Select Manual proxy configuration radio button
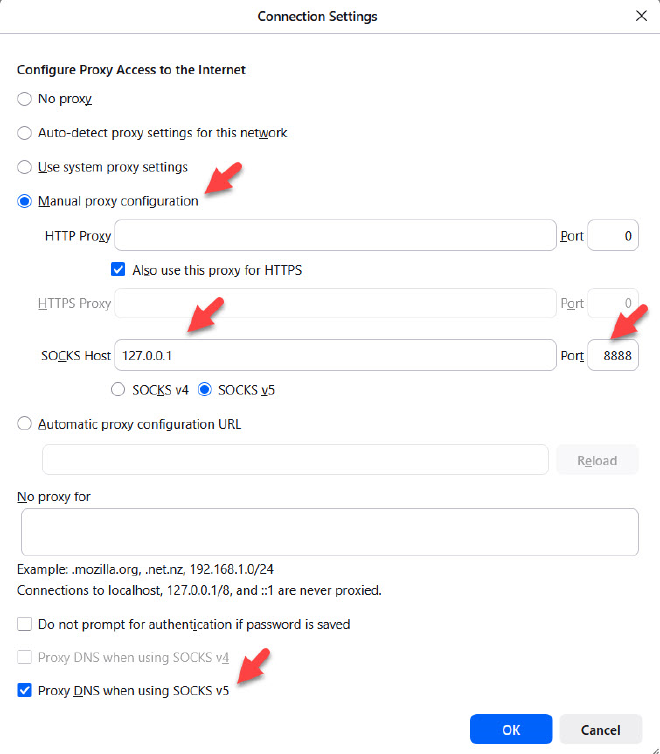 [x=25, y=201]
